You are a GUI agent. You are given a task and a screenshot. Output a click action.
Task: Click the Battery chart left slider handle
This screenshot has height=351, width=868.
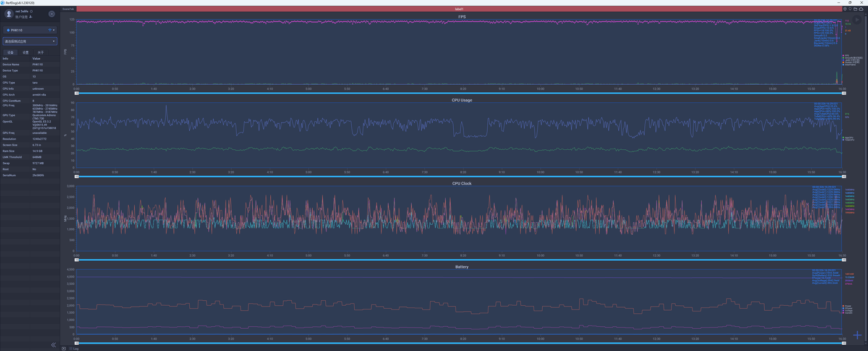click(77, 343)
